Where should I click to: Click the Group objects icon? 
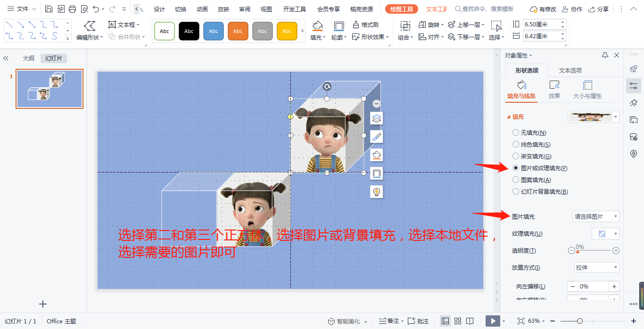pos(405,25)
